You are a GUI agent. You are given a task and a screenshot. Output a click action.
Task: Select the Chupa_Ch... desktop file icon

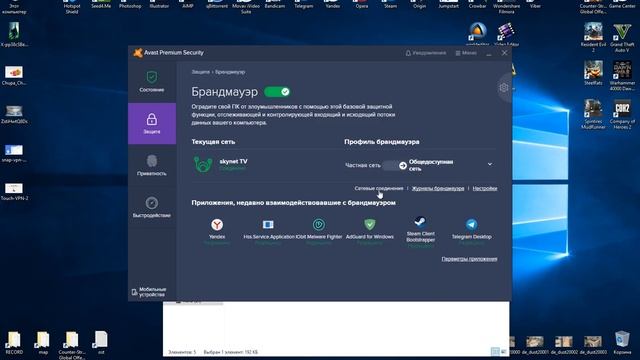pos(14,76)
